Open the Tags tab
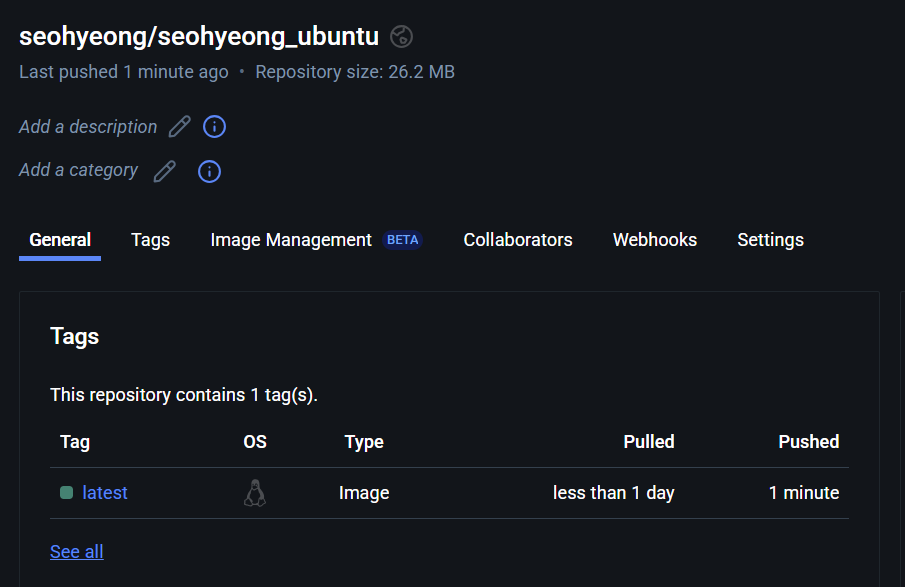Image resolution: width=905 pixels, height=587 pixels. point(150,240)
